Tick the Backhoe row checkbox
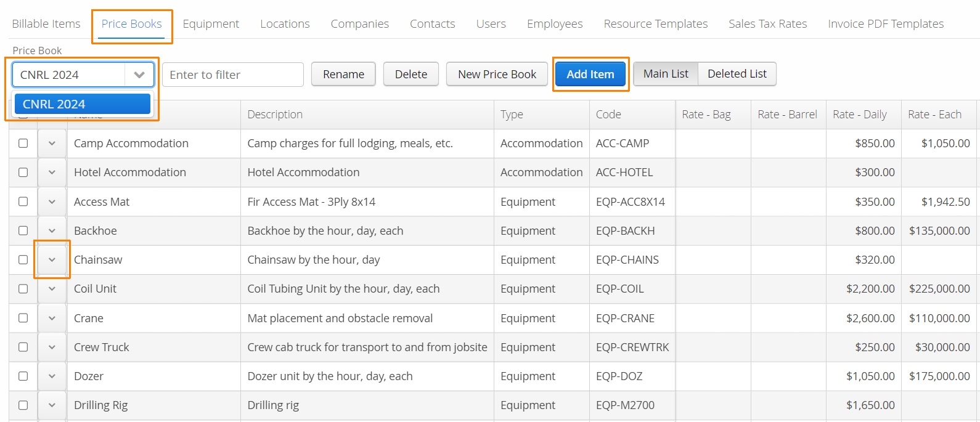Viewport: 980px width, 422px height. (x=23, y=230)
